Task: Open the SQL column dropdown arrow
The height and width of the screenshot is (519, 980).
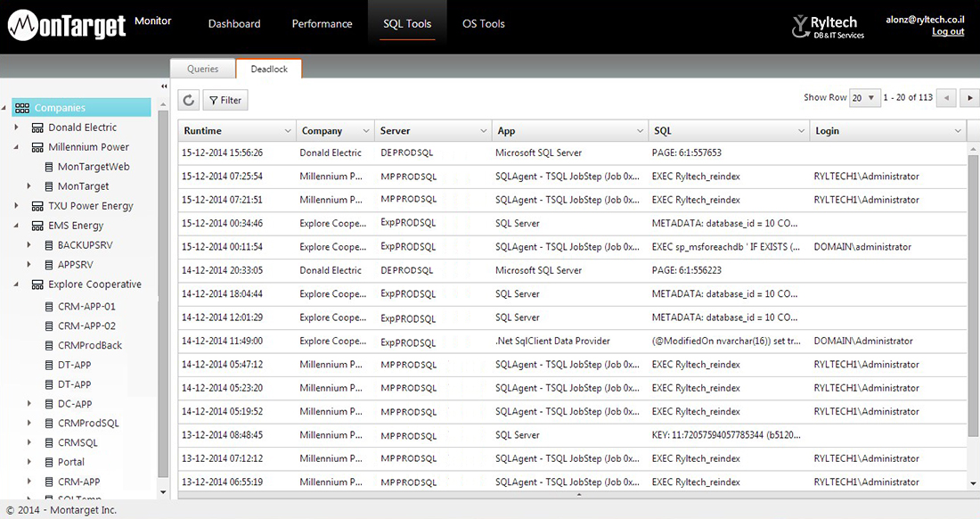Action: pos(801,131)
